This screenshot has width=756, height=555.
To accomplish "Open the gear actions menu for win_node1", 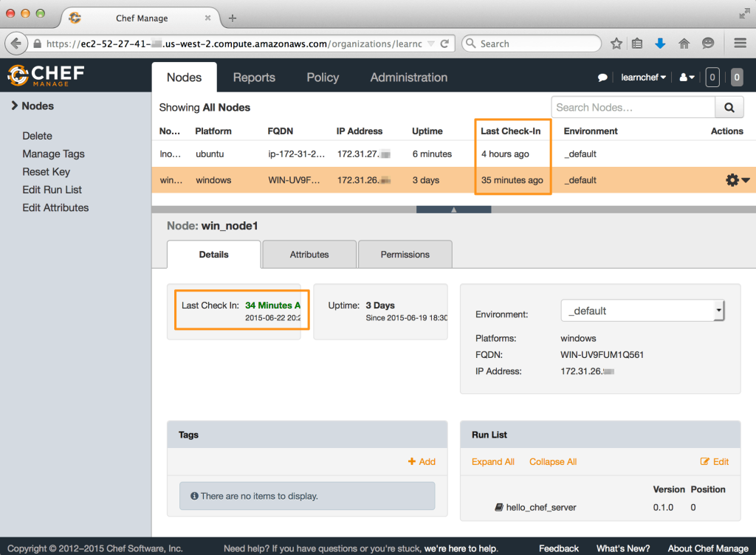I will (x=737, y=180).
